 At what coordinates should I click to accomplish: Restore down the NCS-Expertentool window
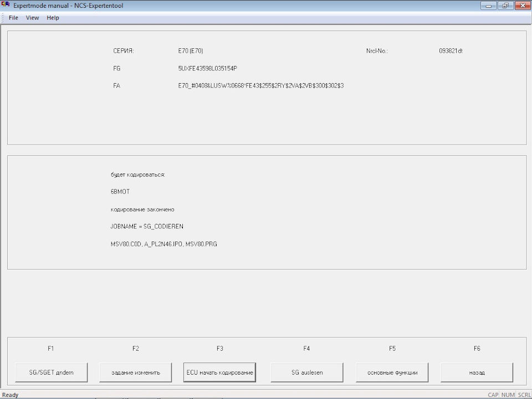[505, 6]
